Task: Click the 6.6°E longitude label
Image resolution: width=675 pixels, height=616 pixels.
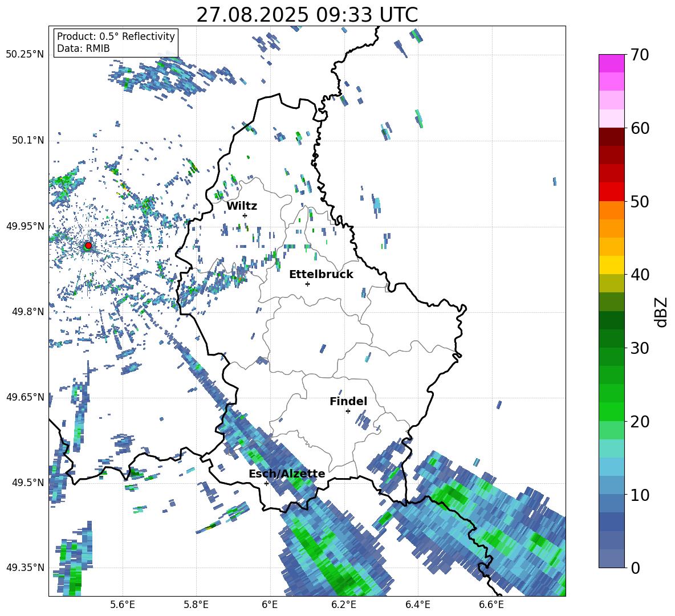Action: click(x=491, y=605)
